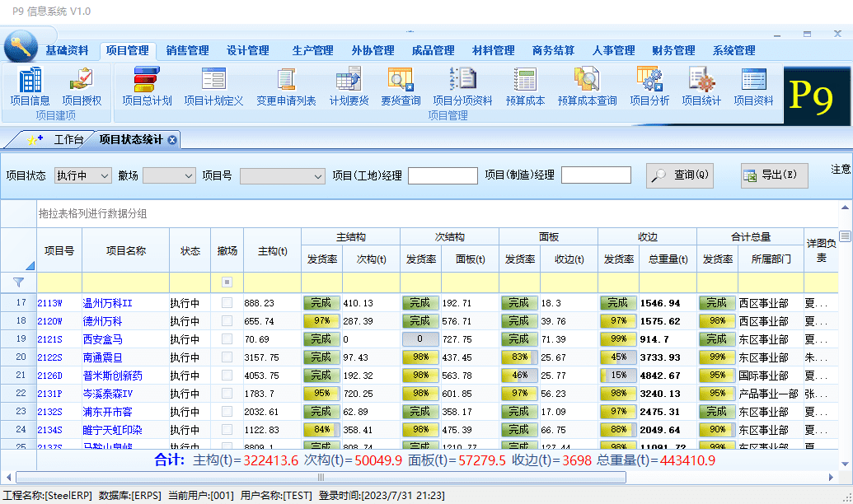Open the 项目统计 tool
Image resolution: width=853 pixels, height=504 pixels.
(701, 86)
